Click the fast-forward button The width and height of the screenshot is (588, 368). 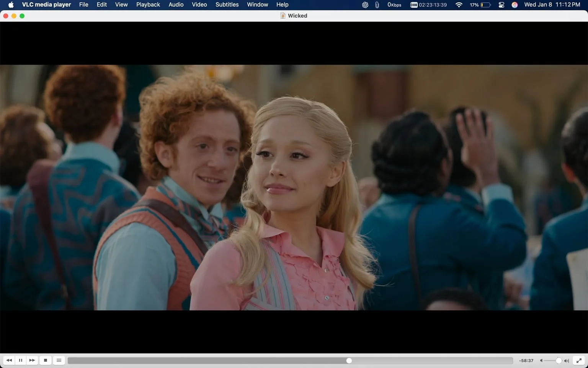32,360
